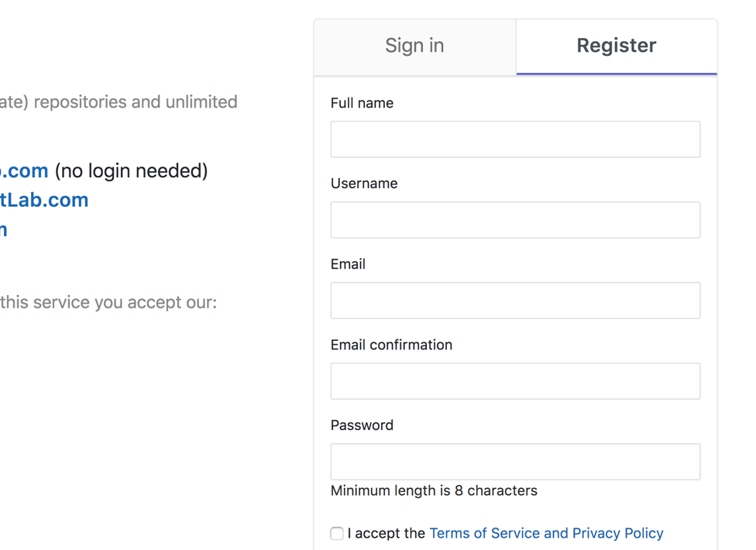Image resolution: width=756 pixels, height=550 pixels.
Task: Tick the accept terms checkbox
Action: [x=337, y=533]
